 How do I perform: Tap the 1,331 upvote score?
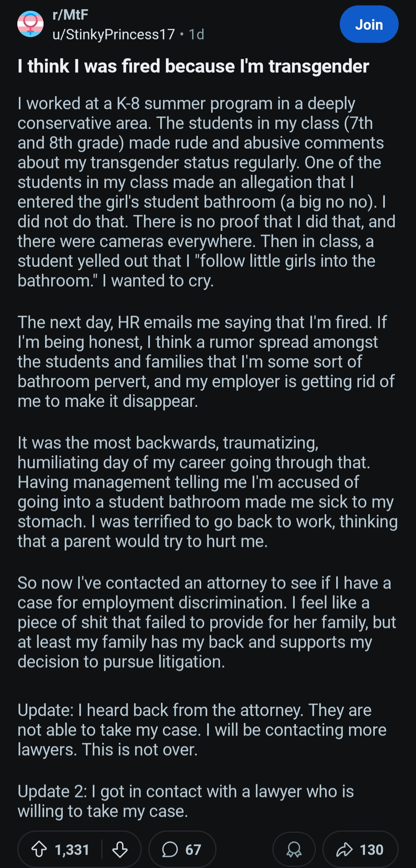click(72, 850)
